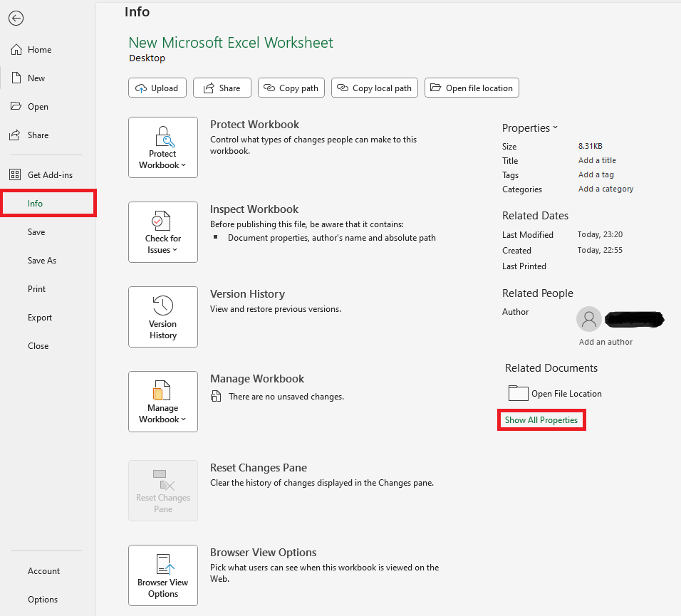
Task: Click the Copy path button label
Action: click(298, 88)
